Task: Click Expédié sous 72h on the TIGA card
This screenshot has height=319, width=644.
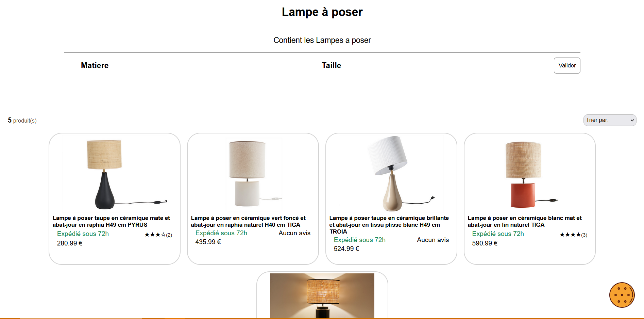Action: click(221, 233)
